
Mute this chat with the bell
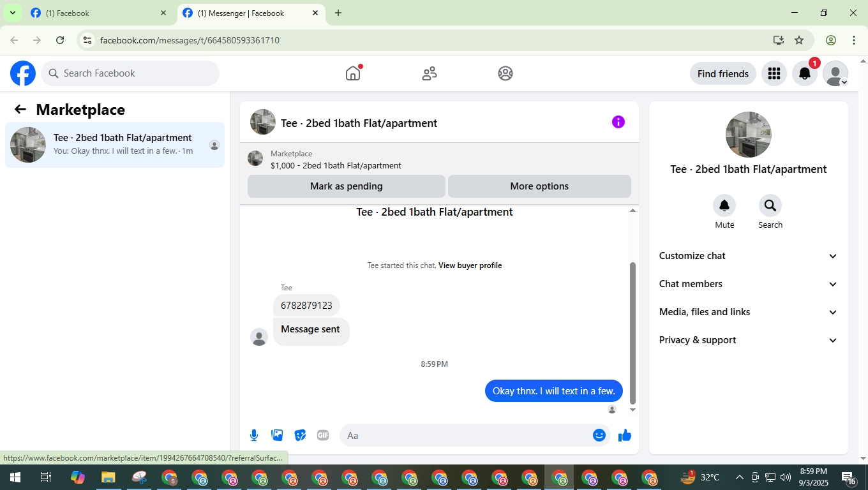point(724,205)
